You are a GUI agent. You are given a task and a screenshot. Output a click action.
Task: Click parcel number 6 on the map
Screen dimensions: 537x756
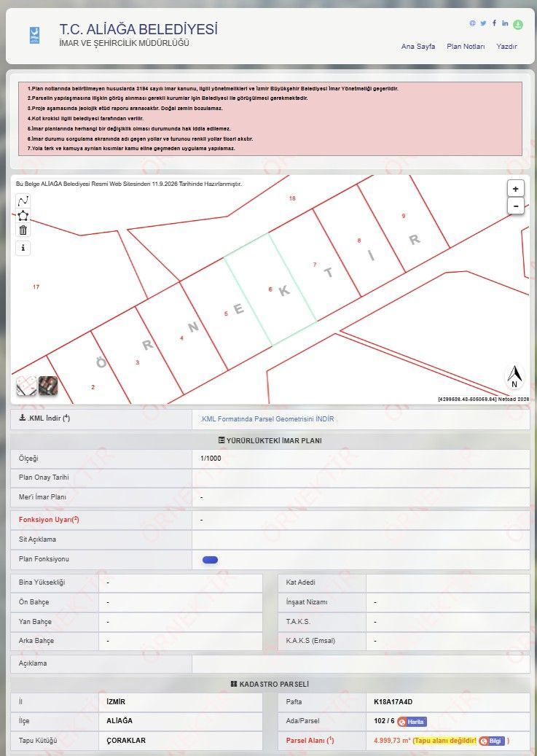point(270,289)
